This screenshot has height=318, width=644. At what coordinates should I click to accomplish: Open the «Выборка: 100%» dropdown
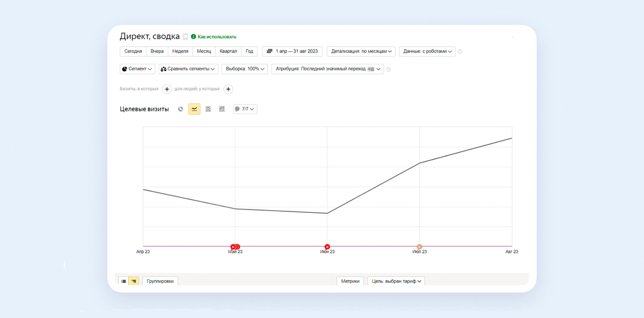245,69
